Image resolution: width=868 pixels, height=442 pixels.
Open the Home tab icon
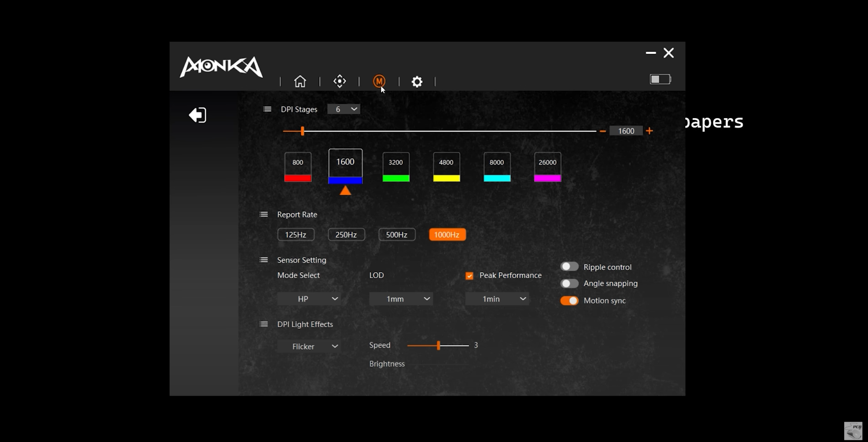pyautogui.click(x=300, y=81)
